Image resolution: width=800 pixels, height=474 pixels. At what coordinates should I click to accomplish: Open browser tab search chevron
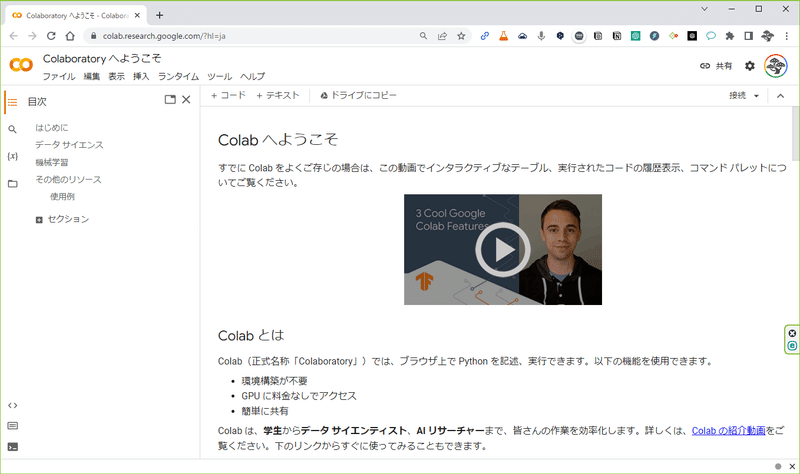(705, 9)
